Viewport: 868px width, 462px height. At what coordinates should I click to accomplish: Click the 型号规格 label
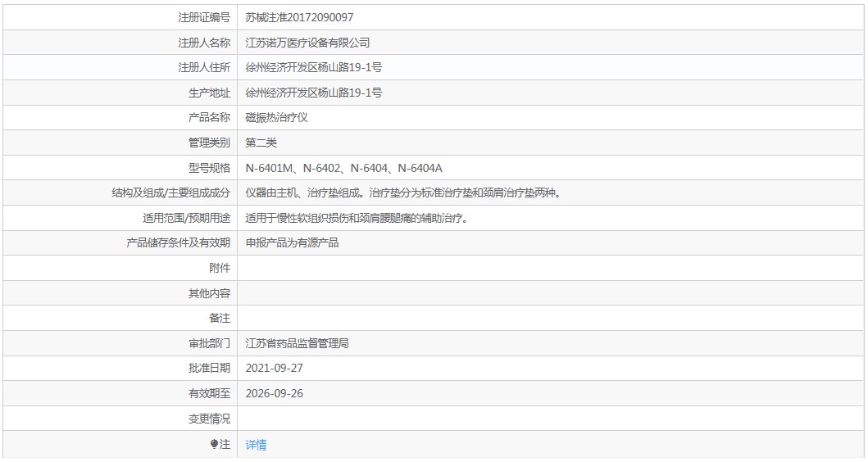(209, 168)
